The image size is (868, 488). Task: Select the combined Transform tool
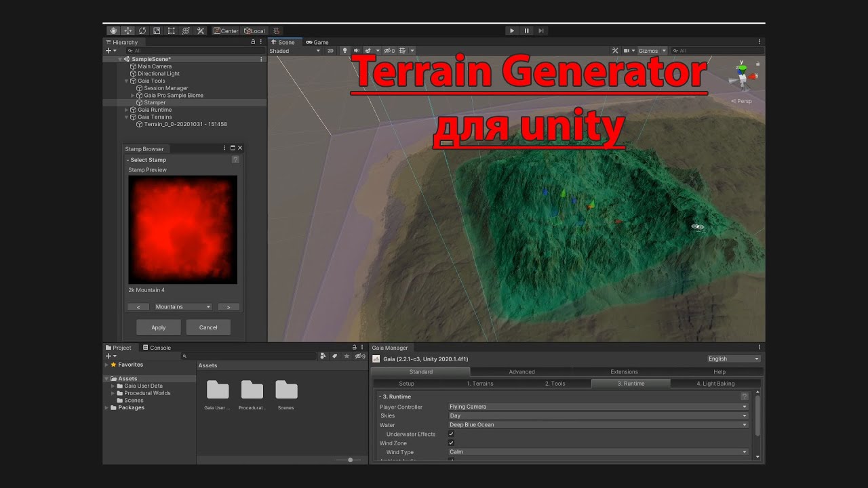tap(186, 30)
